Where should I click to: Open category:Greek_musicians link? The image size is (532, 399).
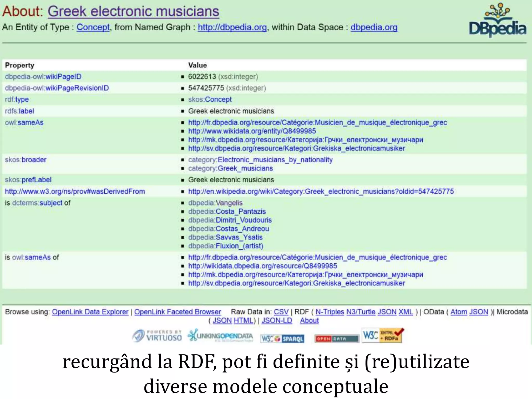coord(231,168)
